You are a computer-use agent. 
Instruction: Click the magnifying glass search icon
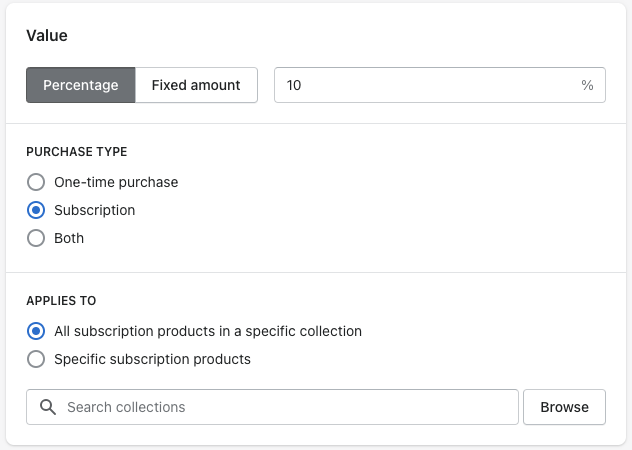[47, 407]
